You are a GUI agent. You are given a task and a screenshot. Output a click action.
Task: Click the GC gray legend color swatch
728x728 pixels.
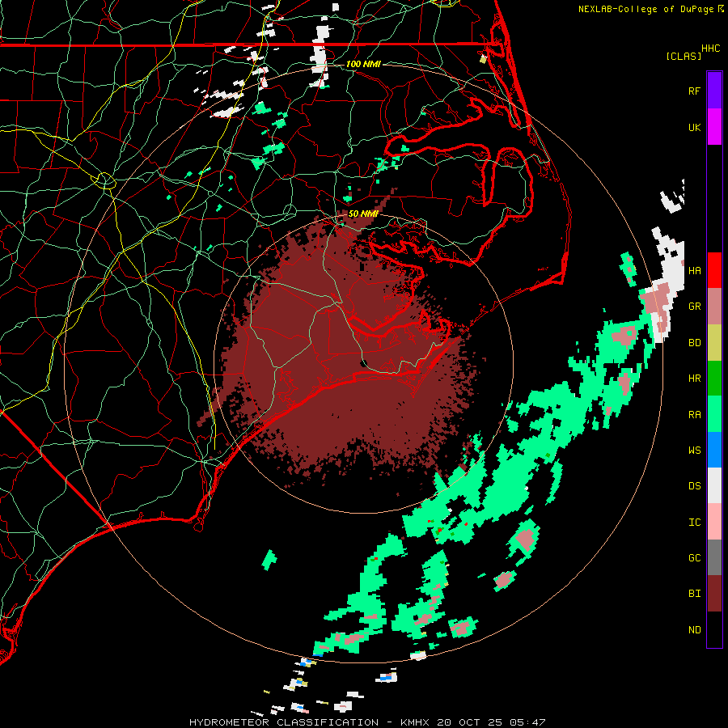pos(714,557)
